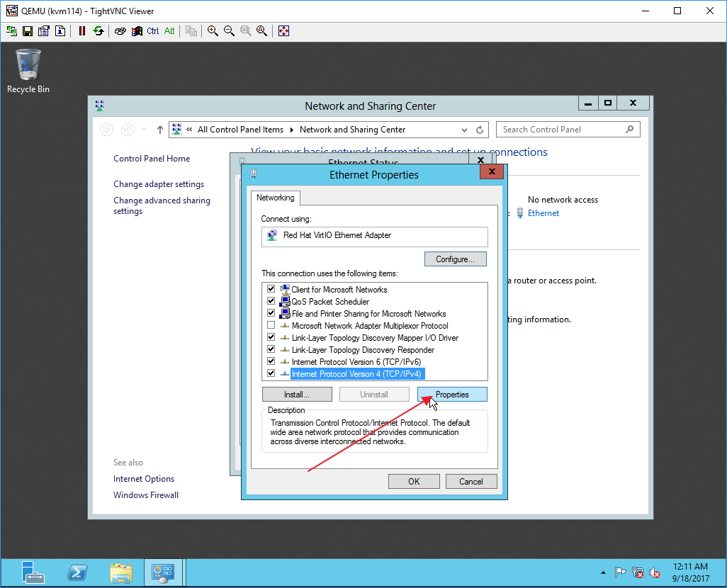This screenshot has height=588, width=727.
Task: Open Change advanced sharing settings link
Action: tap(162, 205)
